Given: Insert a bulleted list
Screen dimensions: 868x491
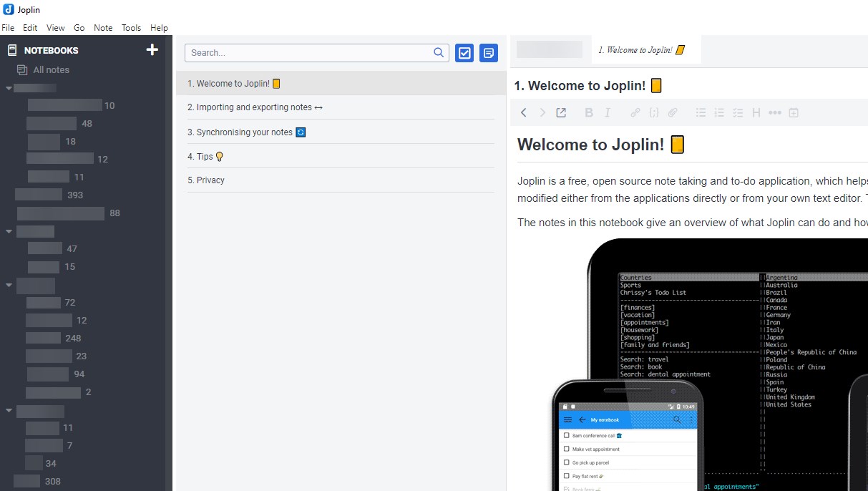Looking at the screenshot, I should pos(701,112).
